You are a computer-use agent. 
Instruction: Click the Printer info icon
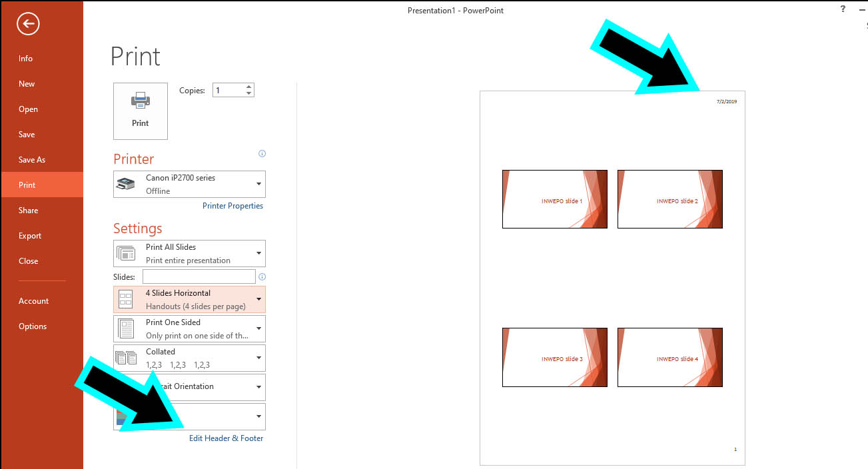click(262, 154)
